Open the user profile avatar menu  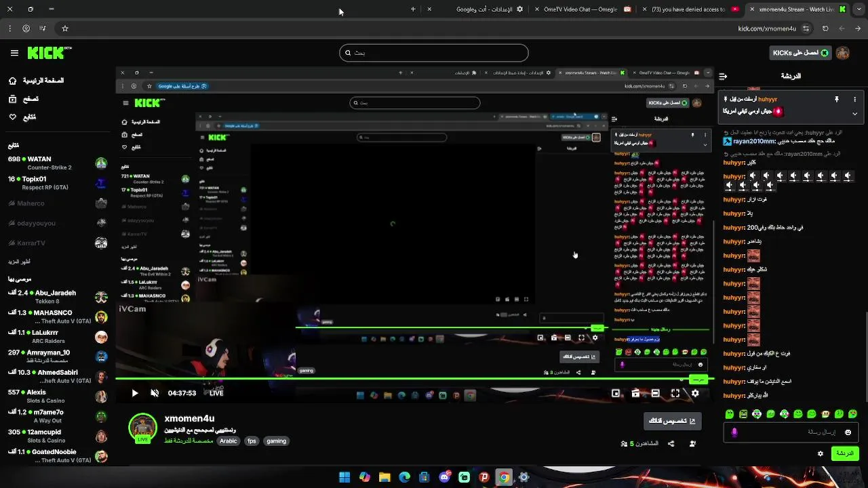(x=843, y=53)
